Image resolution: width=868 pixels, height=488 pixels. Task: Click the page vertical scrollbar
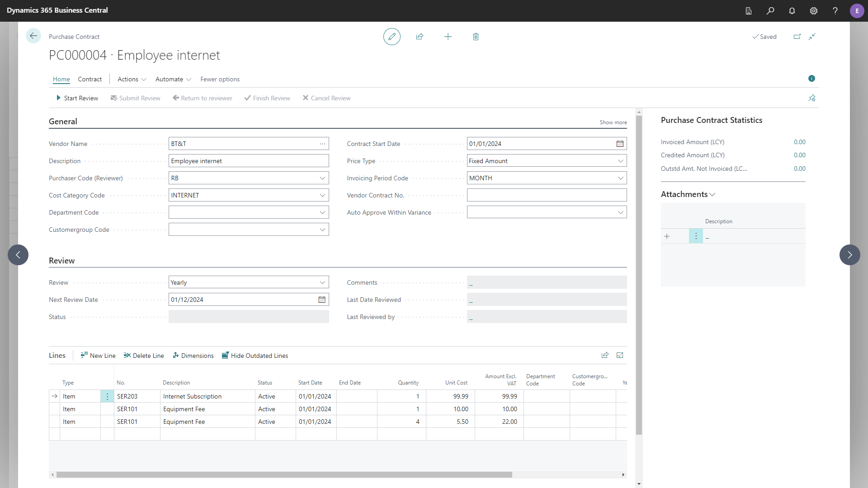(639, 275)
